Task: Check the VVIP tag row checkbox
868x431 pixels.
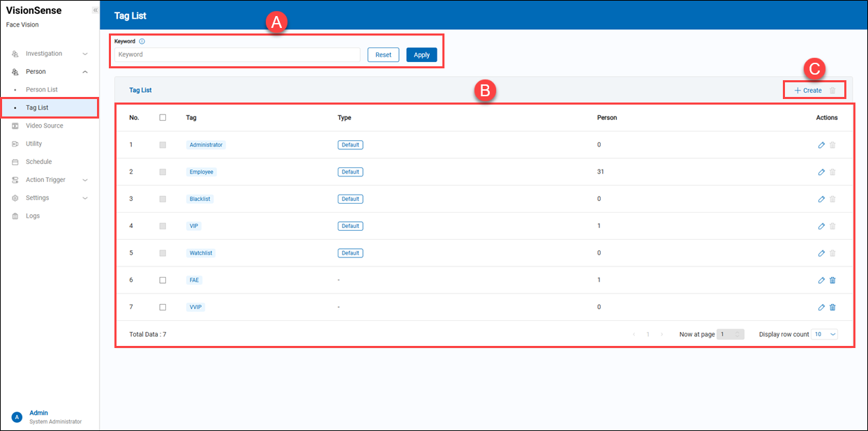Action: (163, 308)
